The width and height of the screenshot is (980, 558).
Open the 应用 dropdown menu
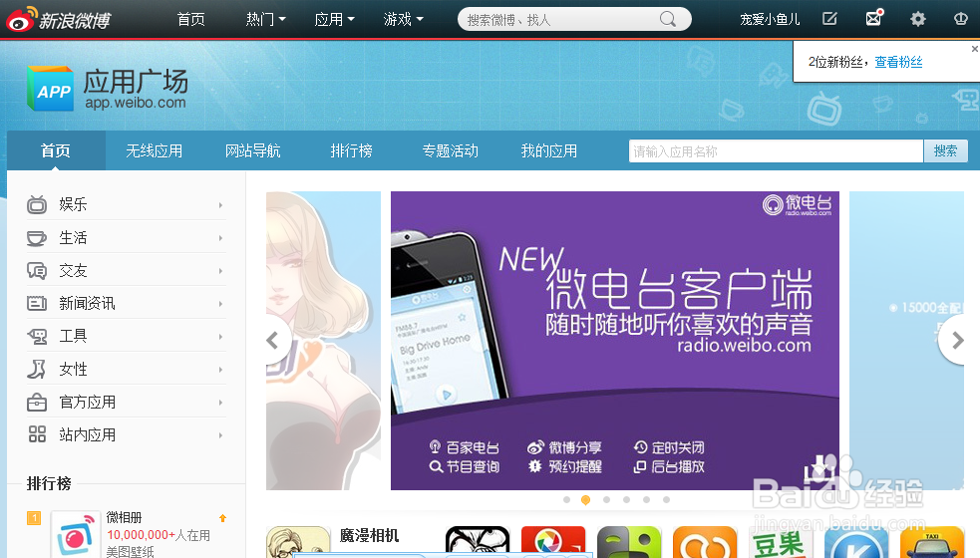(x=334, y=19)
